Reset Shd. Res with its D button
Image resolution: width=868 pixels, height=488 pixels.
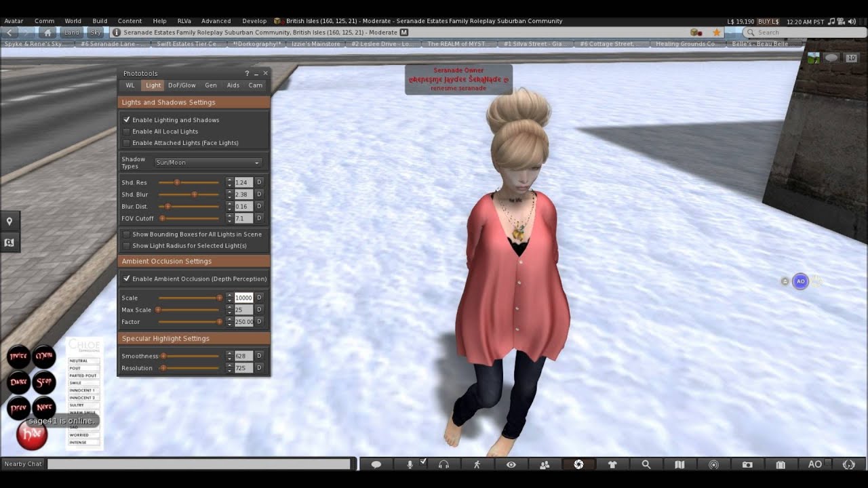point(259,182)
